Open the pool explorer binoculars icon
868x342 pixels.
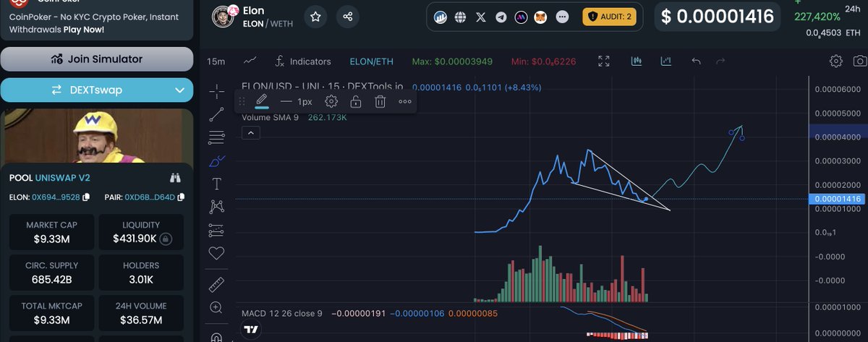(175, 177)
